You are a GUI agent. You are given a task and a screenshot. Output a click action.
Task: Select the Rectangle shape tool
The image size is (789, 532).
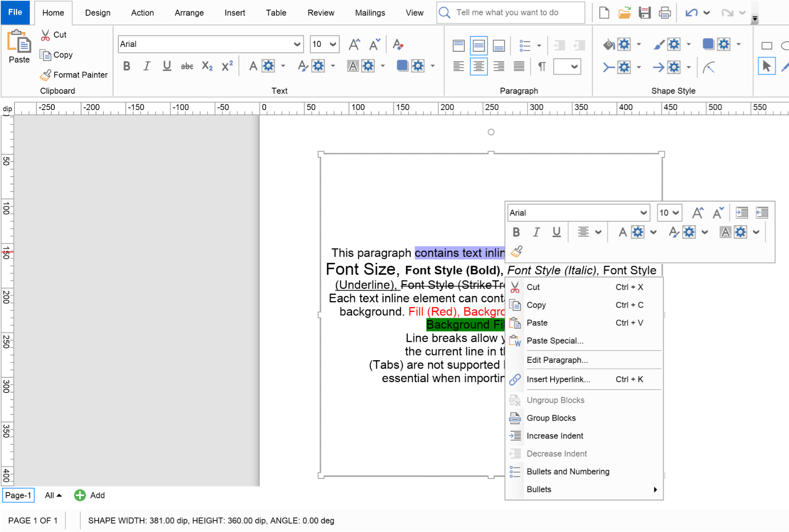[x=767, y=46]
